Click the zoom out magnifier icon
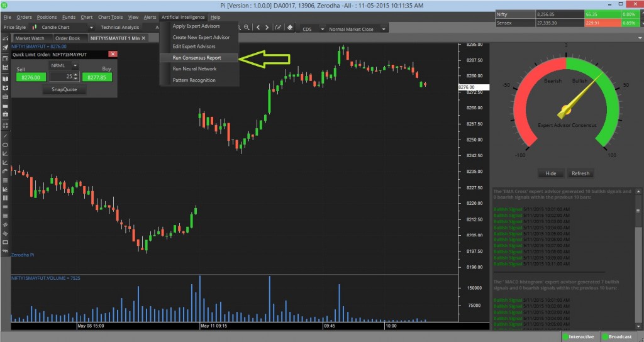Image resolution: width=644 pixels, height=342 pixels. [247, 28]
